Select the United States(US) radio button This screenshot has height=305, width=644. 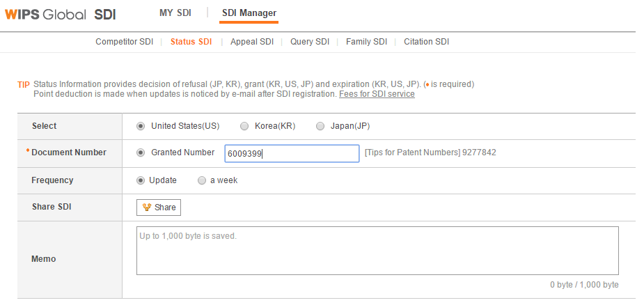tap(141, 126)
